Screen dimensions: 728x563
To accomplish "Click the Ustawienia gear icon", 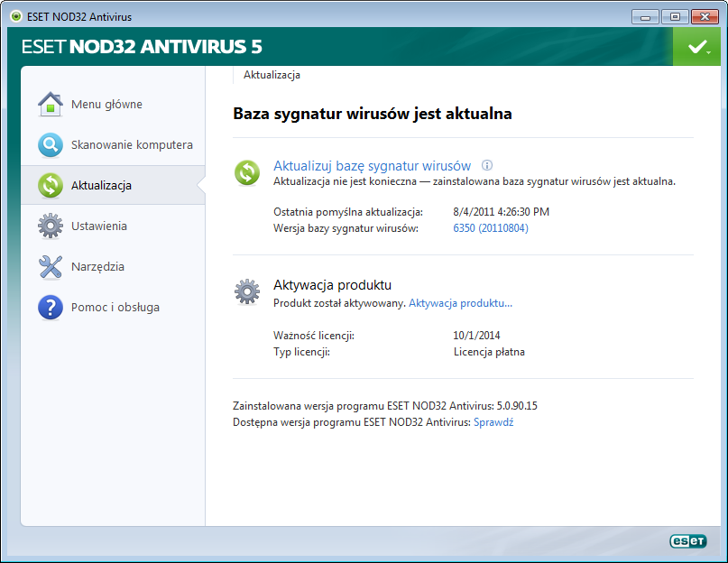I will pyautogui.click(x=51, y=226).
